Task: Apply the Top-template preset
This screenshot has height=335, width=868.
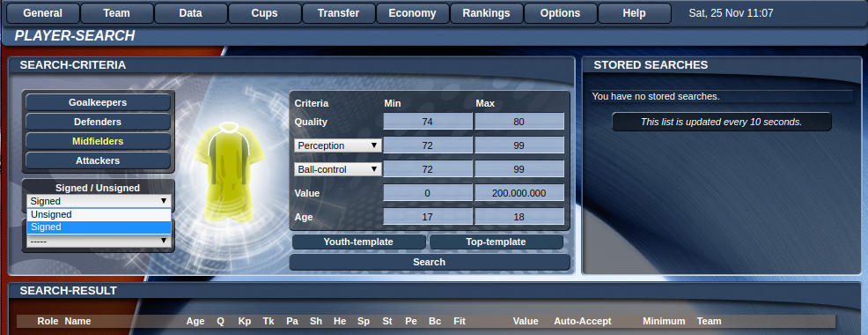Action: click(x=496, y=242)
